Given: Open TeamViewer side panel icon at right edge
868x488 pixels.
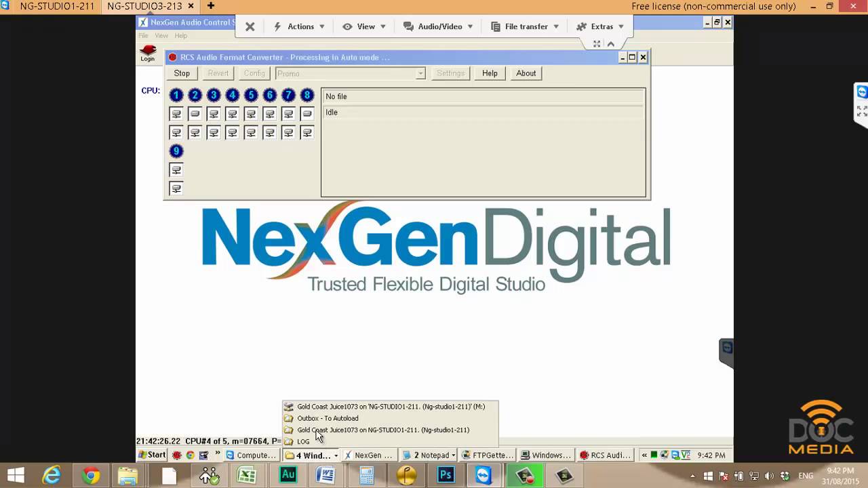Looking at the screenshot, I should click(862, 92).
